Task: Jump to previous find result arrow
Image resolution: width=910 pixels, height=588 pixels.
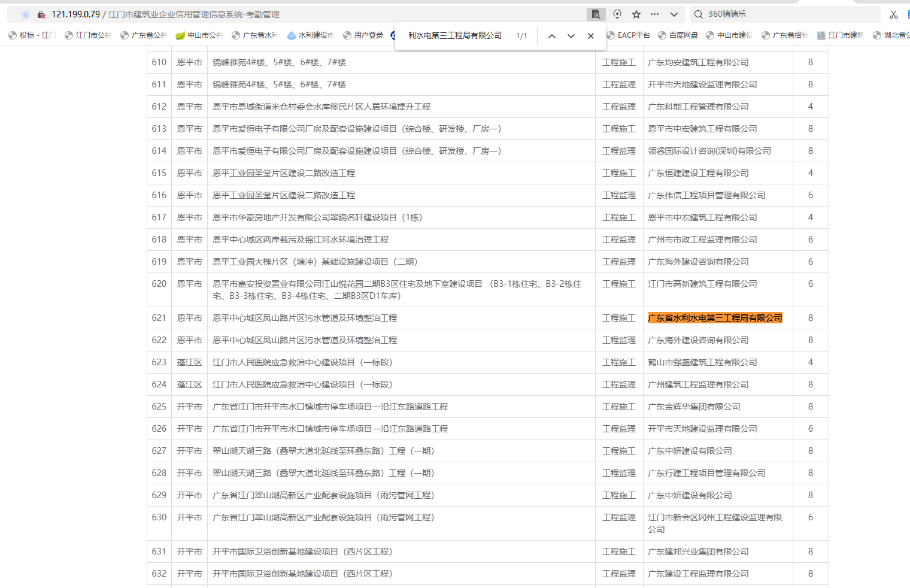Action: click(x=551, y=36)
